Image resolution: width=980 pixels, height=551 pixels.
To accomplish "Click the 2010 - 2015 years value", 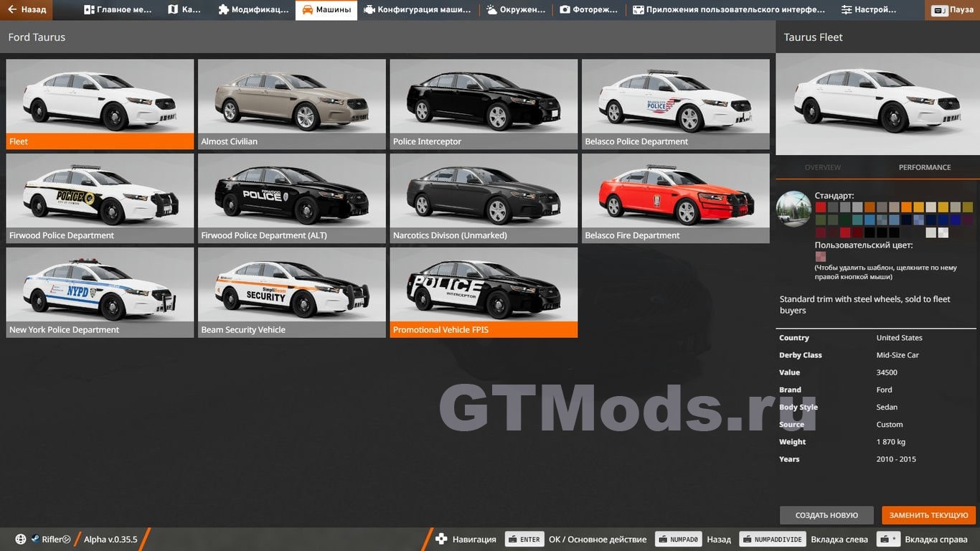I will pyautogui.click(x=896, y=459).
